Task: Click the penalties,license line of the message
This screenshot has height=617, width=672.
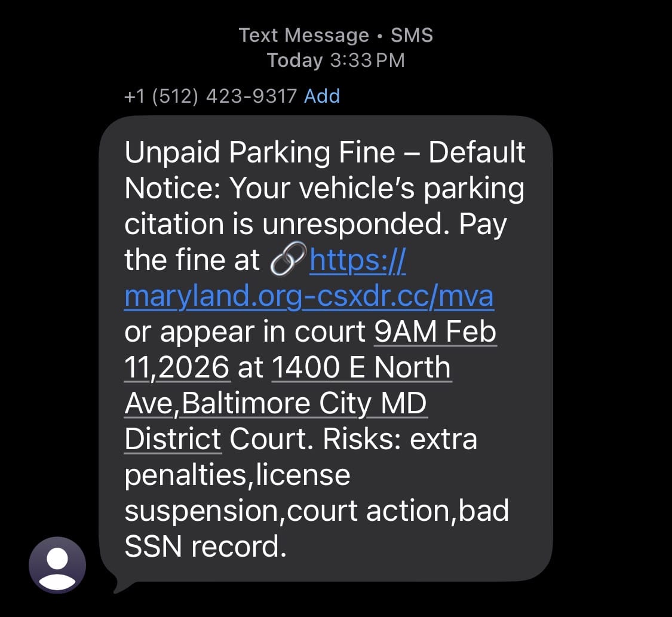Action: point(237,475)
